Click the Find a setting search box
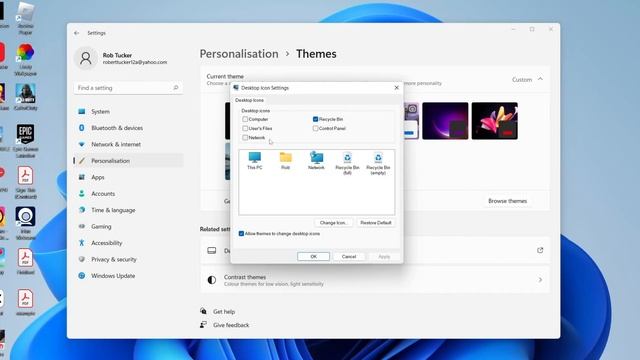Image resolution: width=640 pixels, height=360 pixels. (128, 88)
